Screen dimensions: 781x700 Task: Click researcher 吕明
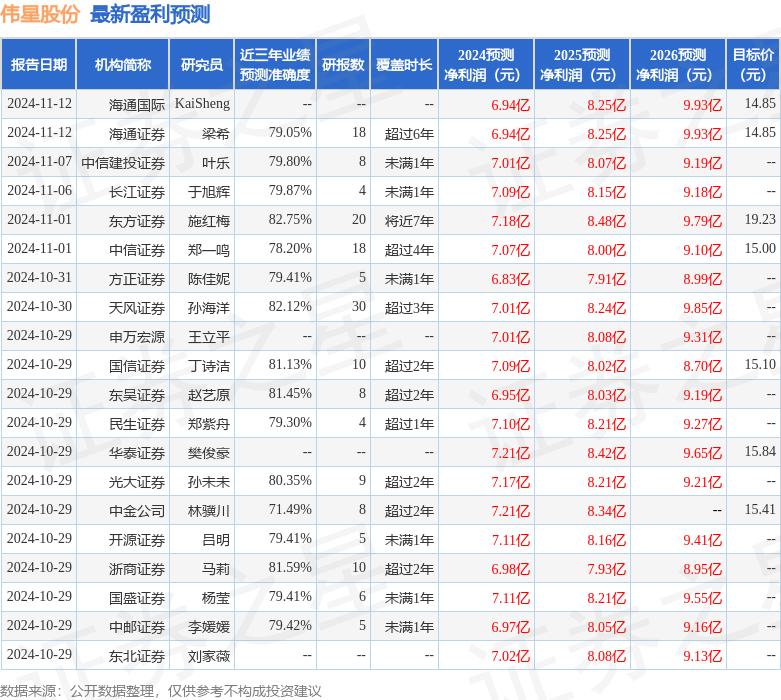(x=216, y=540)
